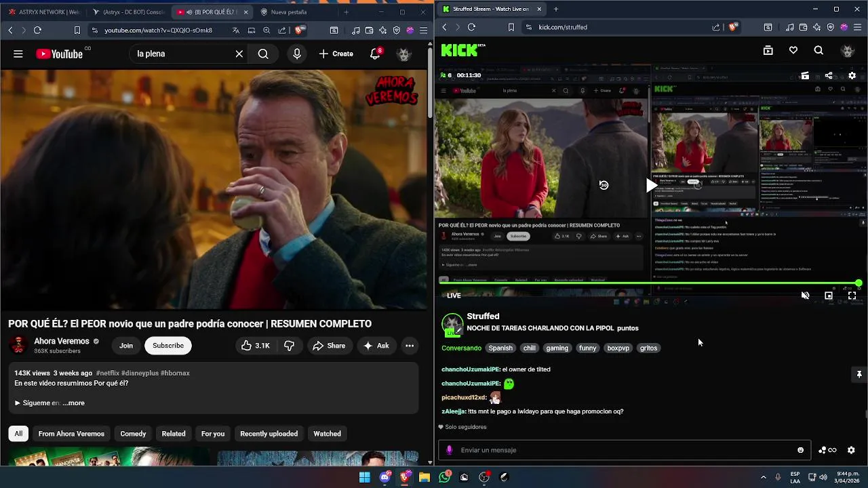This screenshot has height=488, width=868.
Task: Open OBS Studio from taskbar
Action: 484,477
